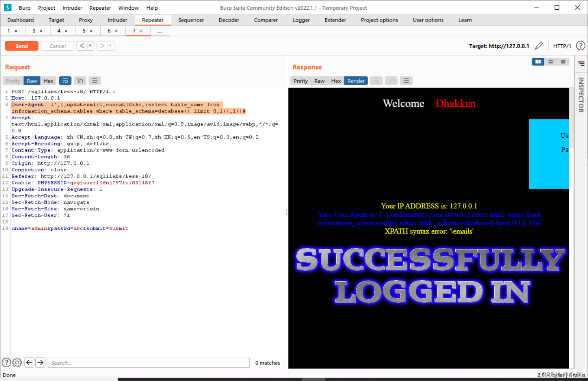This screenshot has width=588, height=381.
Task: Click the Burp Suite logo icon
Action: point(8,7)
